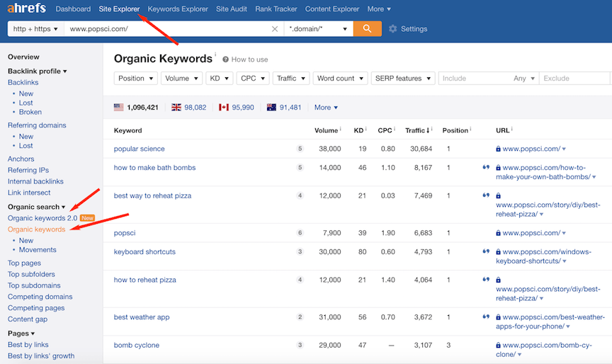Select the Canada flag results
This screenshot has height=364, width=612.
(x=224, y=108)
